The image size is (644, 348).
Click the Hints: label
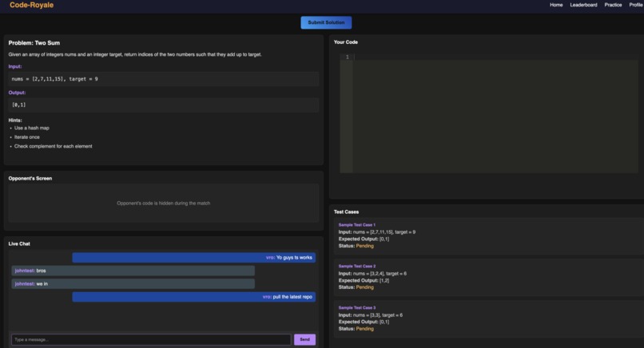[x=15, y=121]
